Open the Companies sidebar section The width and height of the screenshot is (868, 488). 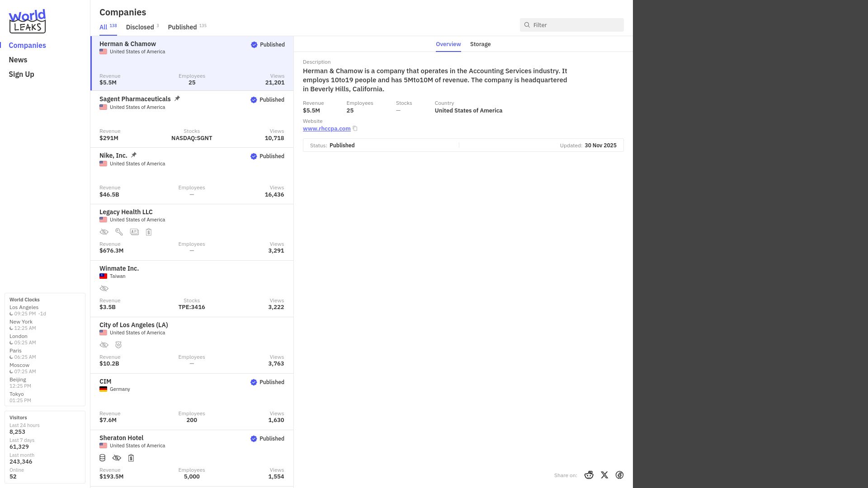coord(27,45)
